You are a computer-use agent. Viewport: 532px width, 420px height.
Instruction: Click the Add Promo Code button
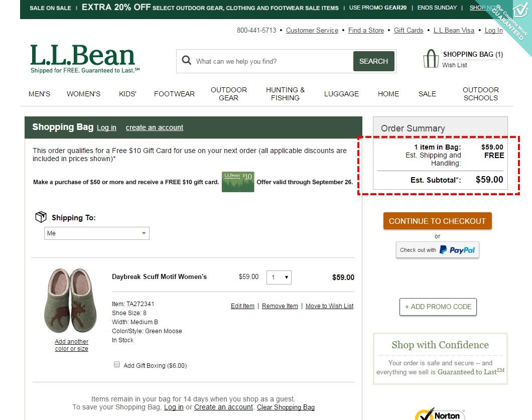tap(438, 307)
